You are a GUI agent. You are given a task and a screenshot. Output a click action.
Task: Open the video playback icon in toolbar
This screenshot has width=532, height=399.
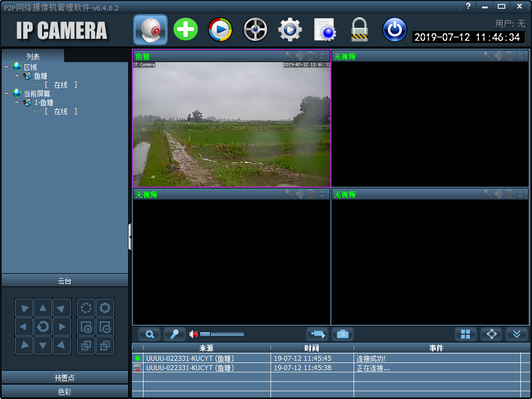220,29
